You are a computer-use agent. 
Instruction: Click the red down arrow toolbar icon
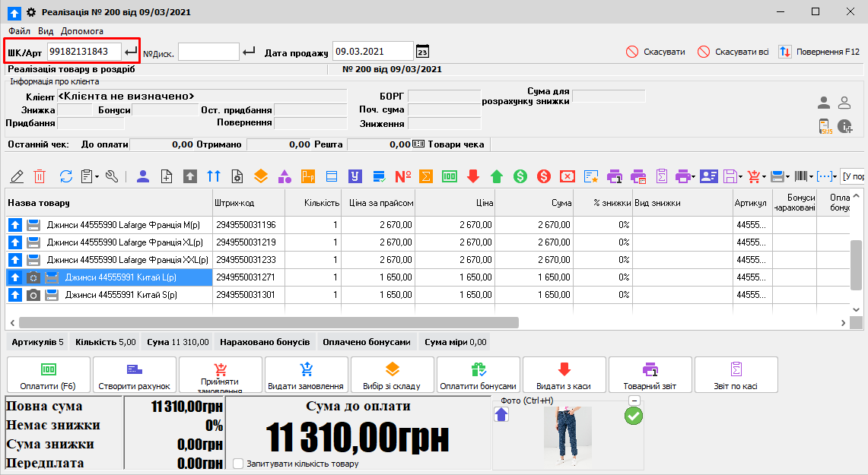pyautogui.click(x=473, y=176)
